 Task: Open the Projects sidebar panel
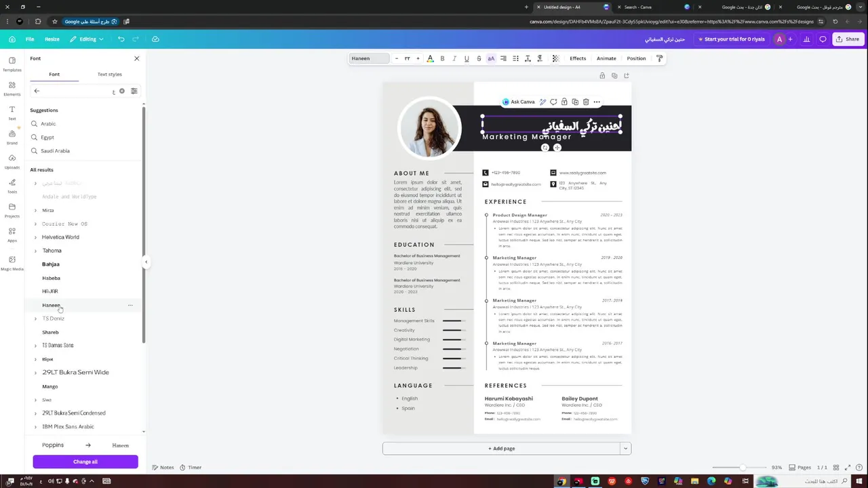pos(12,210)
